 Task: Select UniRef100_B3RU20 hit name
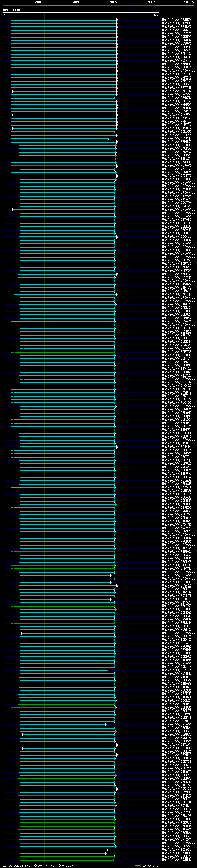(177, 410)
